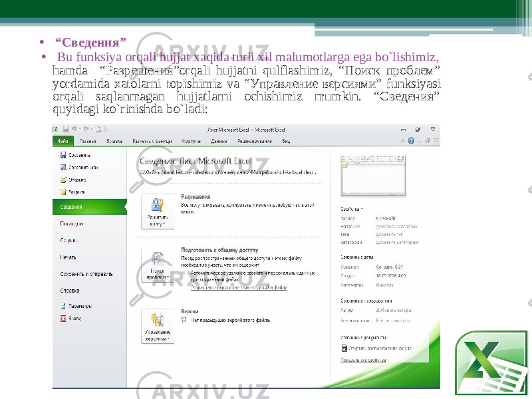Click the Показать все свойства link

363,360
